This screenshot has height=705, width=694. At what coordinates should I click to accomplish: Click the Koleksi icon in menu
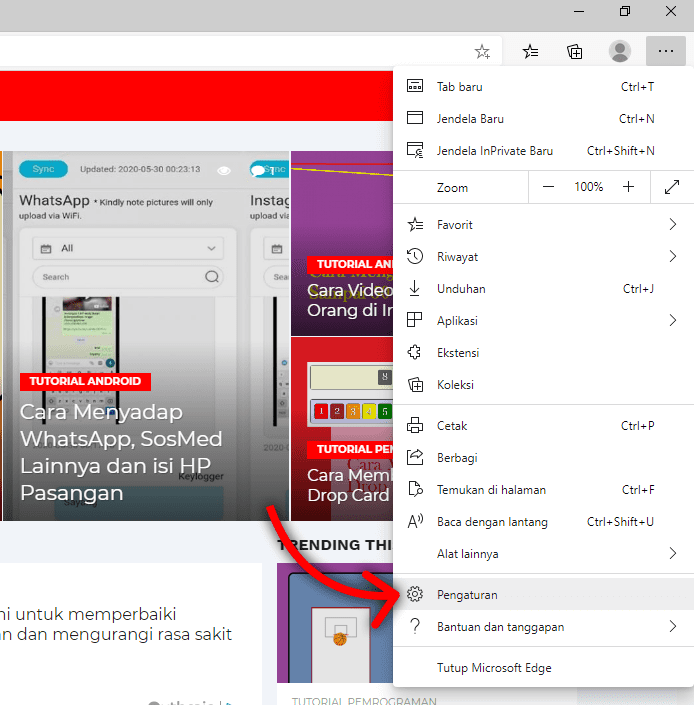click(415, 384)
